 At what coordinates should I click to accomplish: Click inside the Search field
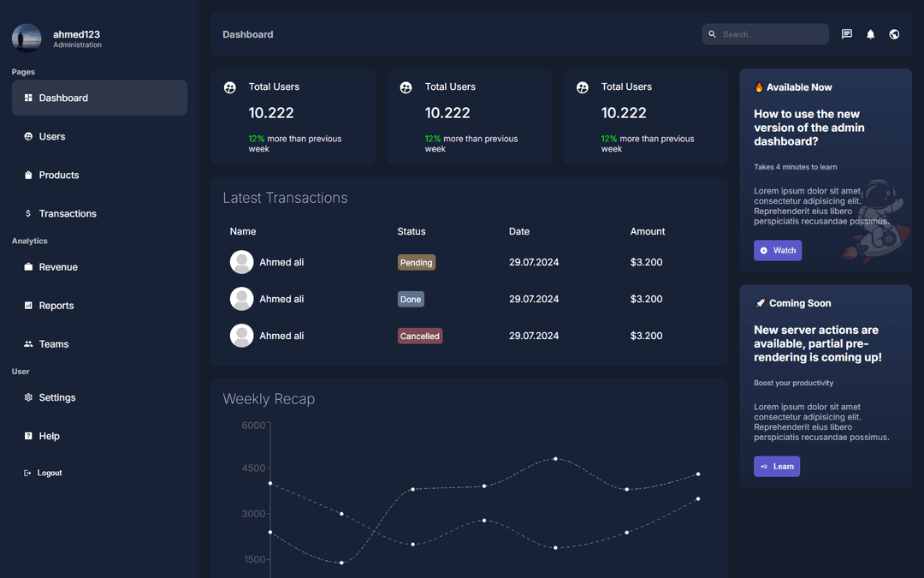click(x=766, y=33)
